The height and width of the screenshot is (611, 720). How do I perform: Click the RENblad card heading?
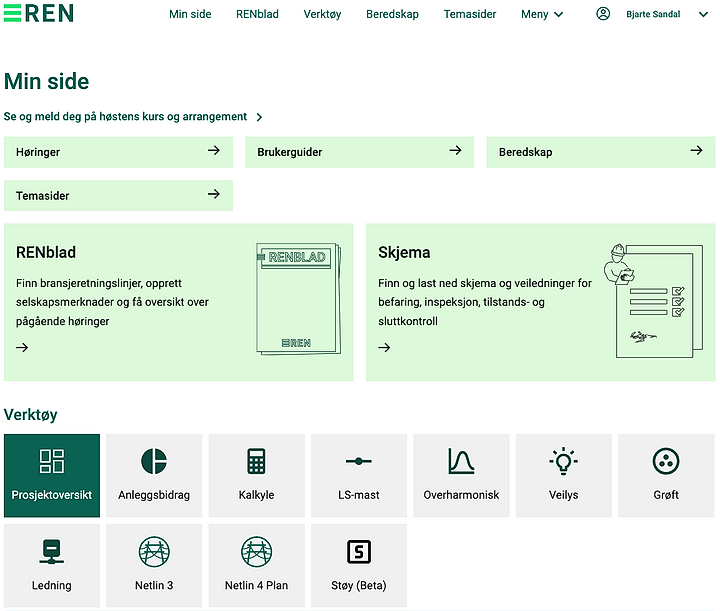coord(46,252)
